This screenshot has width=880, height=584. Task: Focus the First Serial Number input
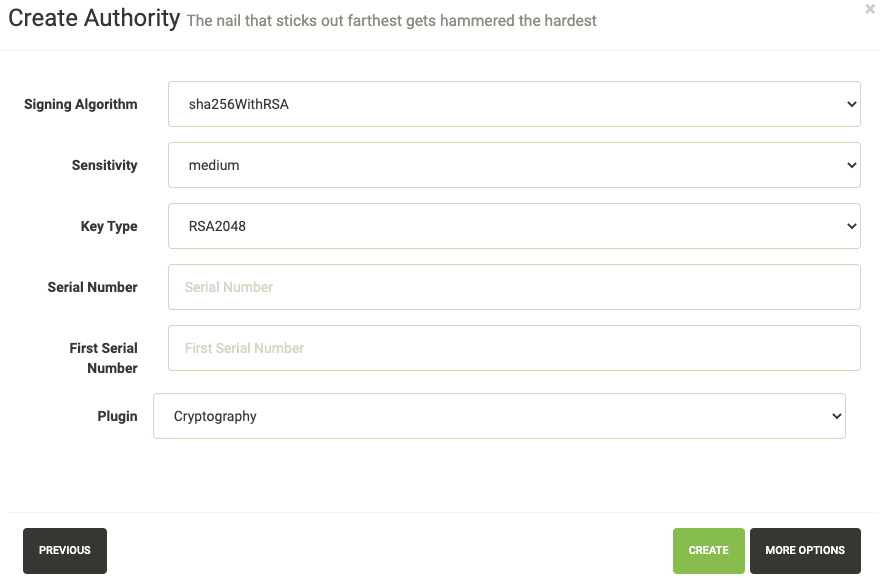[x=514, y=348]
